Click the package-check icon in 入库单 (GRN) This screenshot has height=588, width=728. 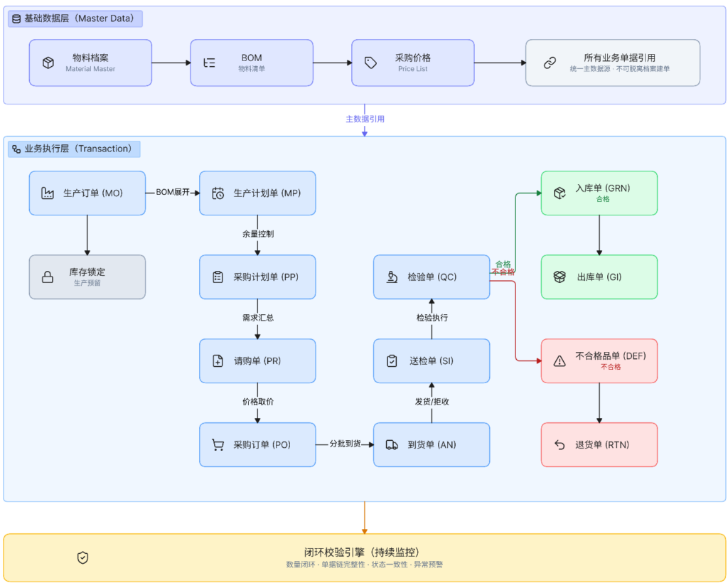tap(560, 193)
